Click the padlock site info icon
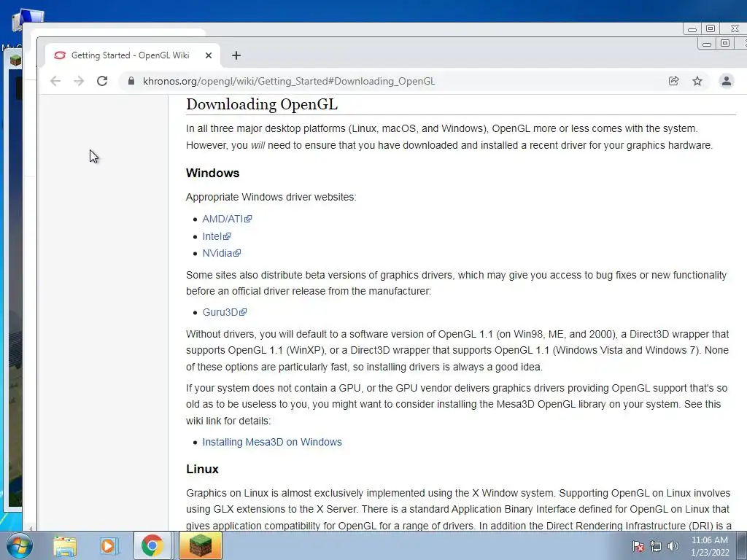Screen dimensions: 747x560 [x=131, y=81]
